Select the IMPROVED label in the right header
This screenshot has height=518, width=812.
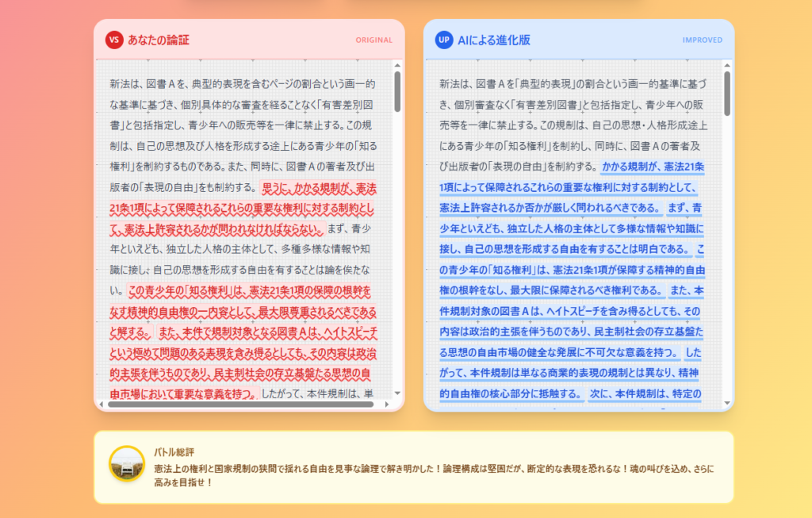click(x=702, y=40)
